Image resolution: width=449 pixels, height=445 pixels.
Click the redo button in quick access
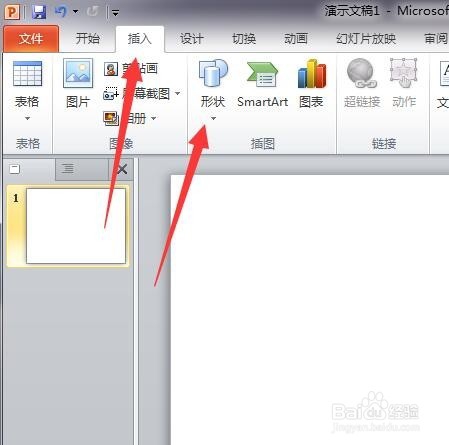92,12
